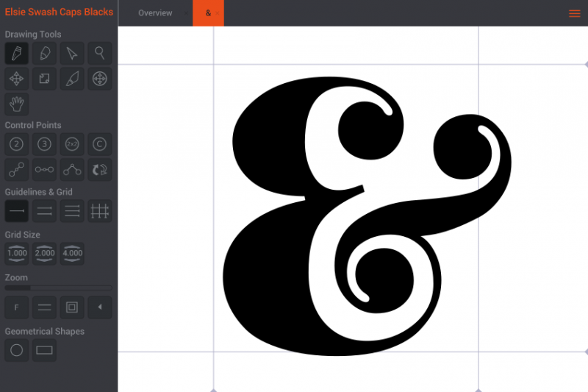
Task: Click the two-lines zoom fit button
Action: 44,307
